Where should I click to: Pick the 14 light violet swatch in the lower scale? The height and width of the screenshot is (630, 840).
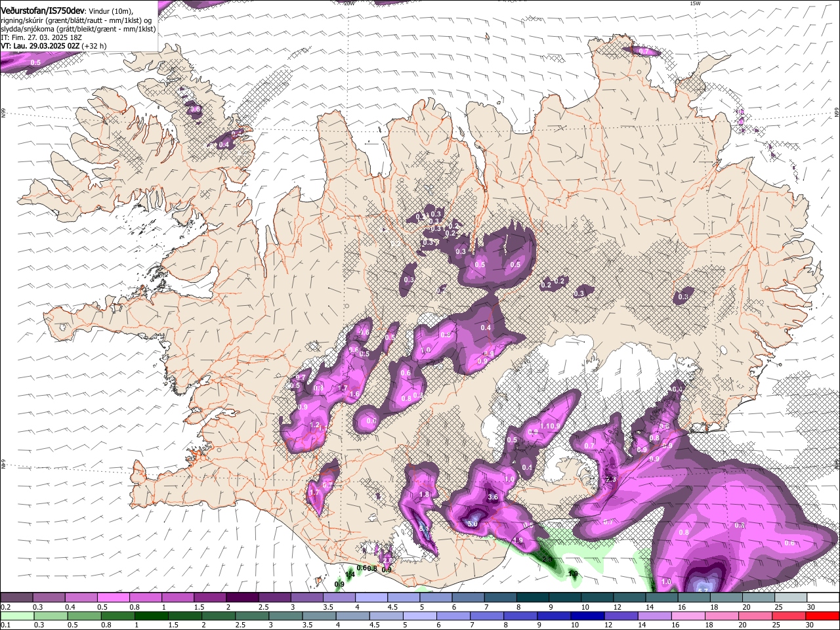coord(655,616)
